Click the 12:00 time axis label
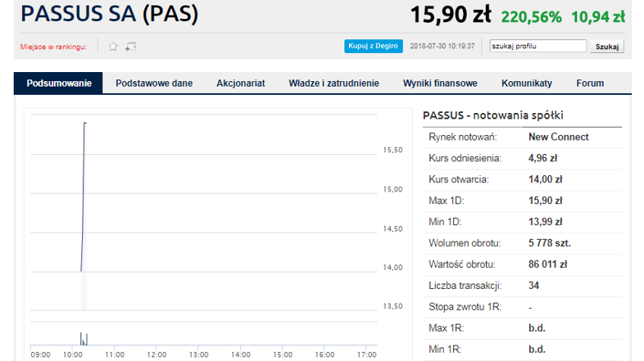The image size is (644, 361). [156, 354]
